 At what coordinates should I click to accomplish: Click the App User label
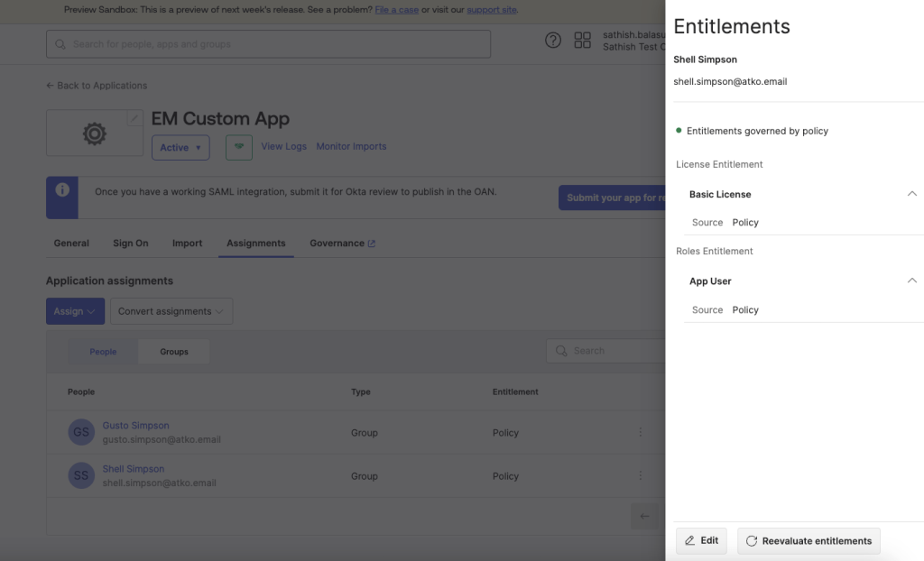point(710,281)
